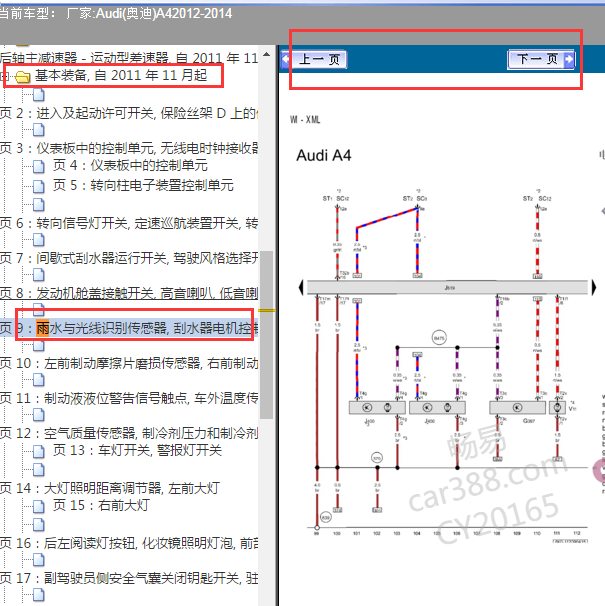
Task: Click document icon beside 页 15
Action: coord(39,506)
